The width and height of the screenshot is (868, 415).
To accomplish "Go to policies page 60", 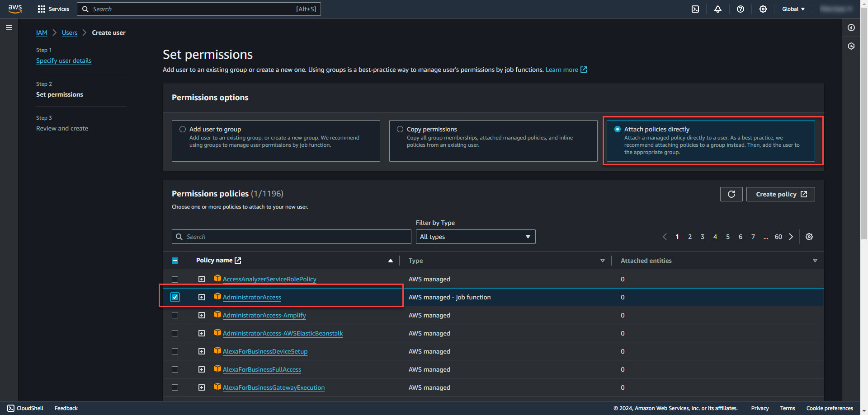I will (x=778, y=237).
